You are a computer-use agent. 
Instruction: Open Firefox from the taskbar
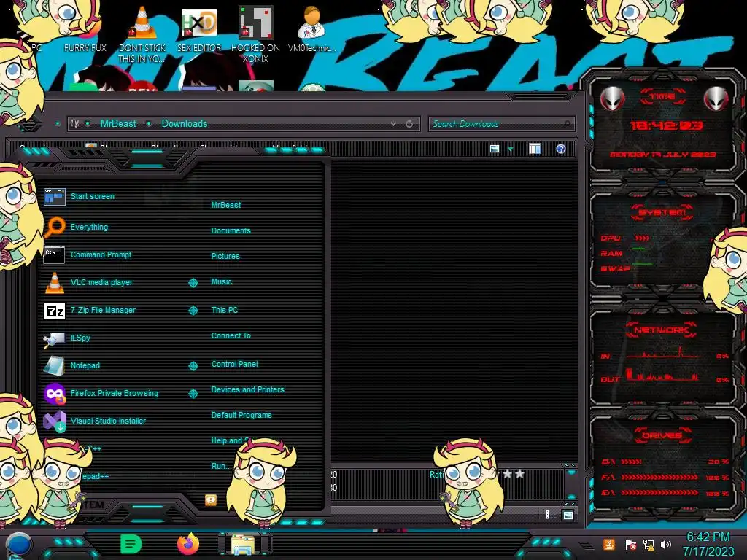187,544
